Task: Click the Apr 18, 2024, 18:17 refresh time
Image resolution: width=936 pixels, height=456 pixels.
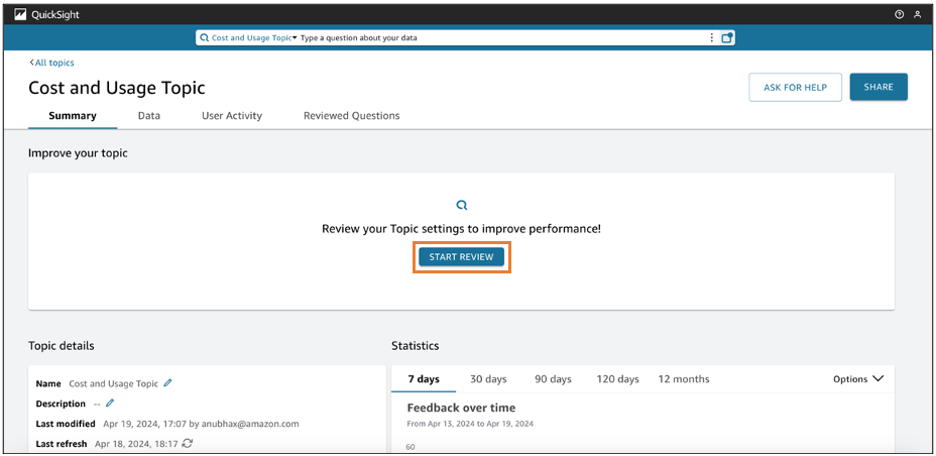Action: (x=137, y=443)
